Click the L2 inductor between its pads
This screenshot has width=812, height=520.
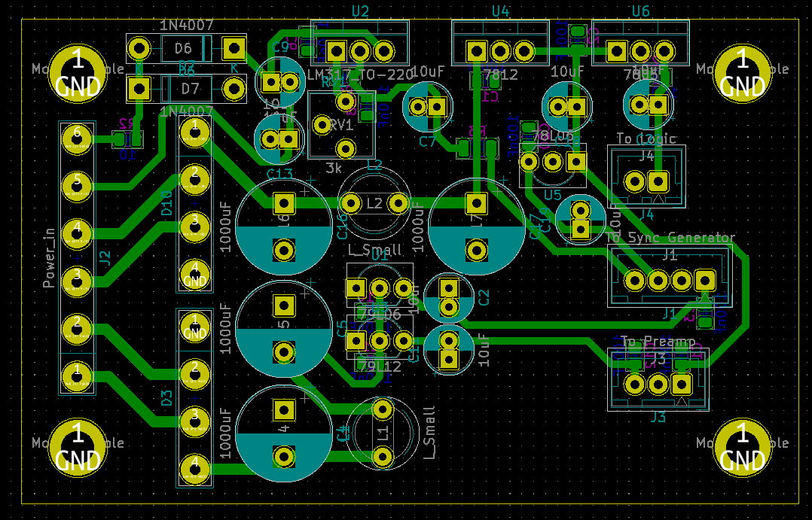pyautogui.click(x=374, y=203)
